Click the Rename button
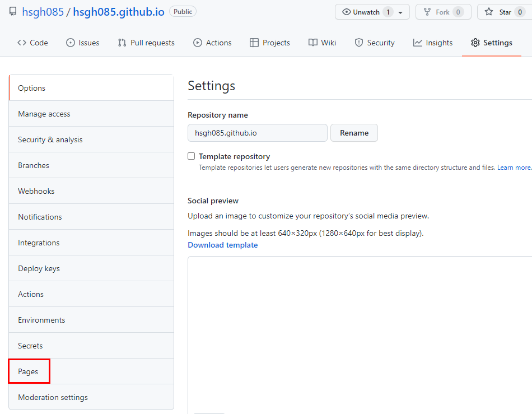The height and width of the screenshot is (414, 532). 354,133
